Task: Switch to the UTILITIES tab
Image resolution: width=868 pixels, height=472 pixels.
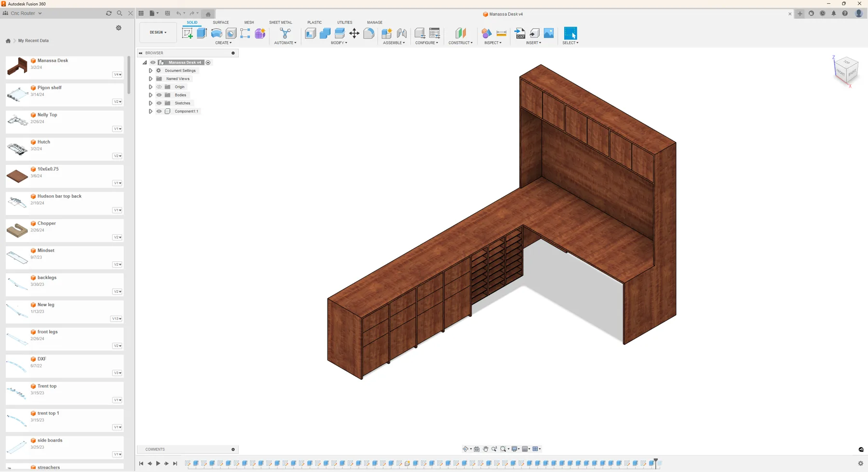Action: (x=345, y=23)
